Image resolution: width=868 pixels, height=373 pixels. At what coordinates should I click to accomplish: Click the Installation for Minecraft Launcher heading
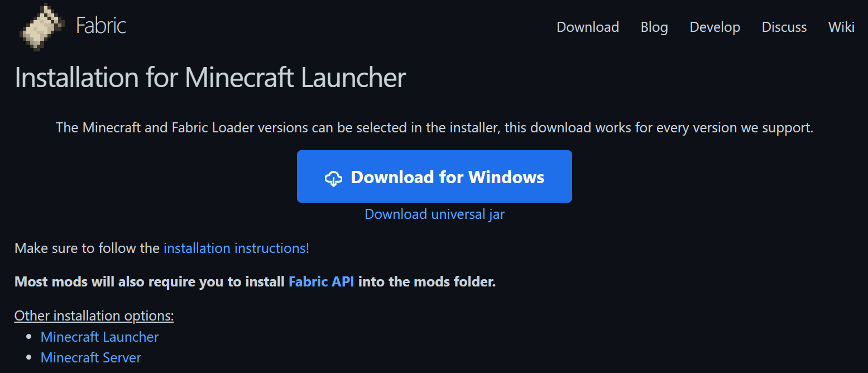pyautogui.click(x=210, y=77)
